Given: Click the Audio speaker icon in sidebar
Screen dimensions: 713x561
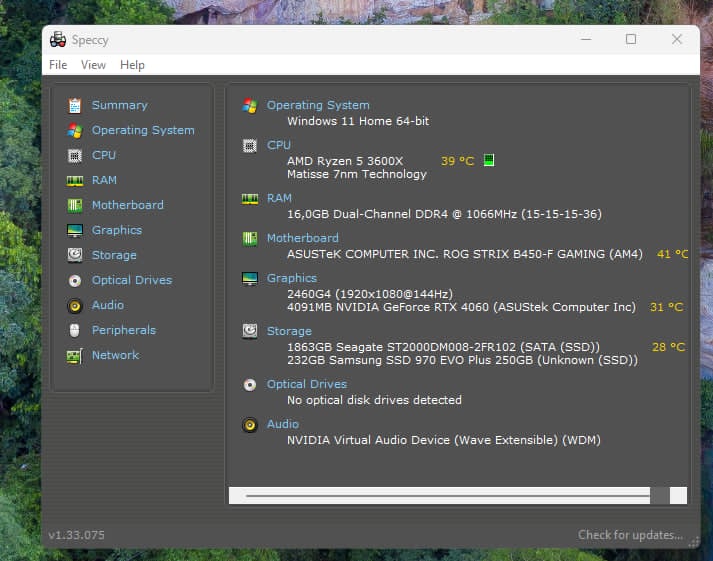Looking at the screenshot, I should [x=75, y=306].
